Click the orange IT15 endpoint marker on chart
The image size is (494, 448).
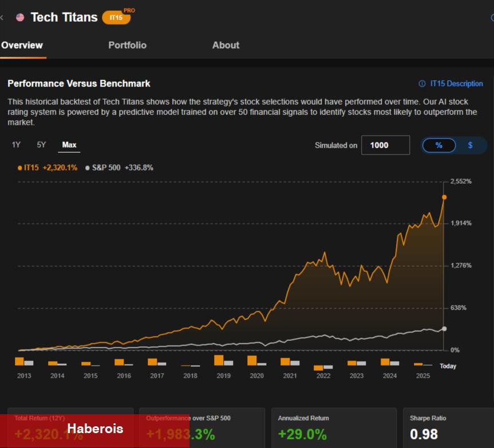pos(444,197)
